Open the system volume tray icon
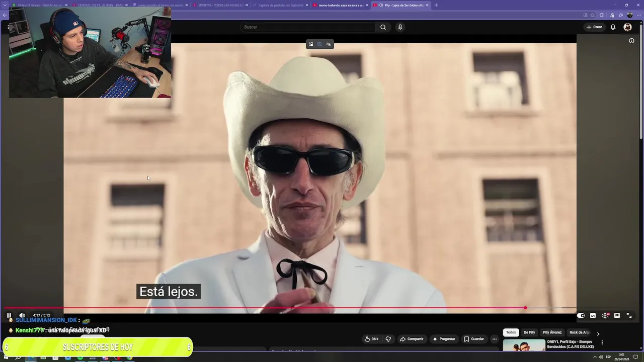The width and height of the screenshot is (644, 362). pos(601,357)
